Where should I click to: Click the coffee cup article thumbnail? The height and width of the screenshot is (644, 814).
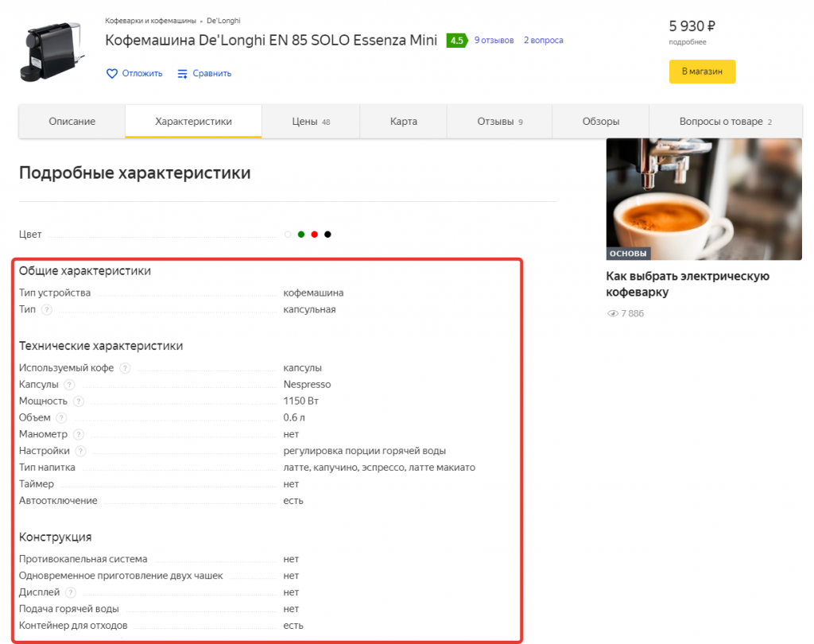(x=704, y=199)
